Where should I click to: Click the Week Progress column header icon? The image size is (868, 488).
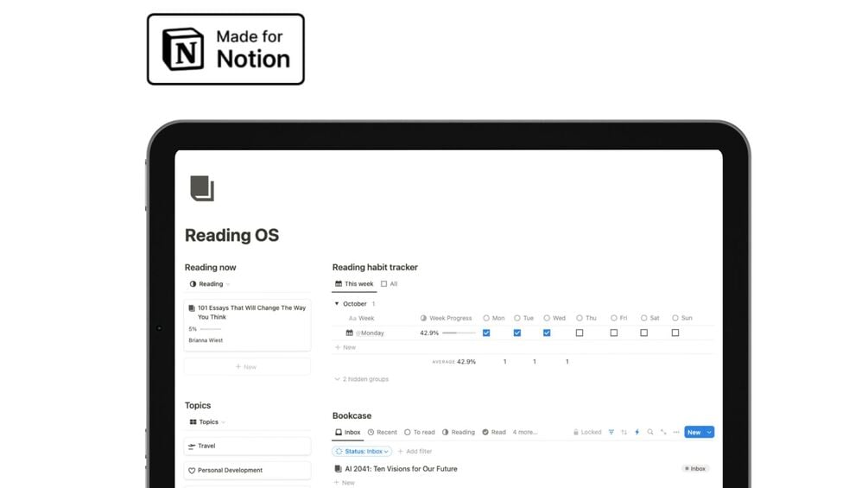coord(423,318)
